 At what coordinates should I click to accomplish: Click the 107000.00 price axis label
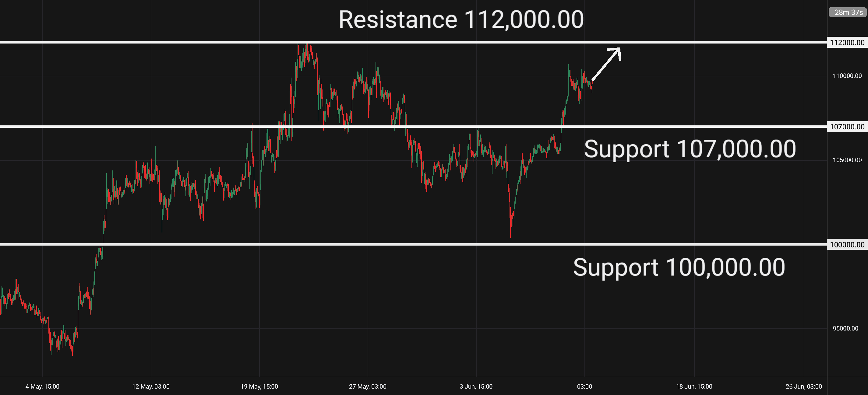[x=847, y=127]
